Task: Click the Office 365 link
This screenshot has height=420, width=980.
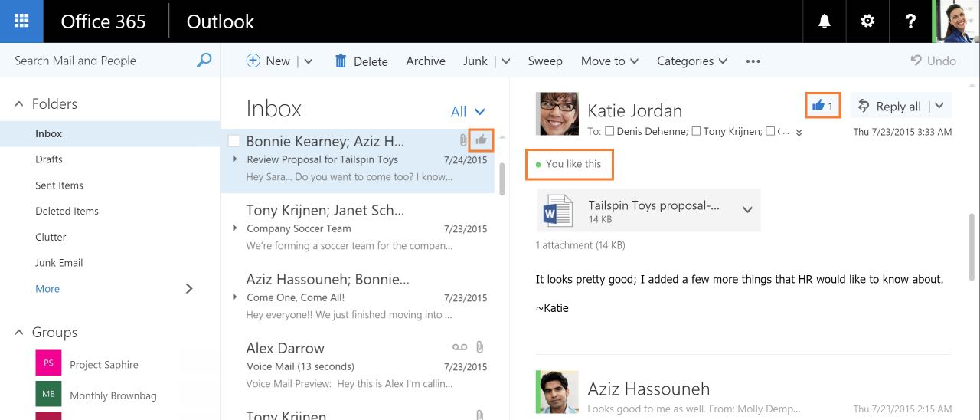Action: click(103, 21)
